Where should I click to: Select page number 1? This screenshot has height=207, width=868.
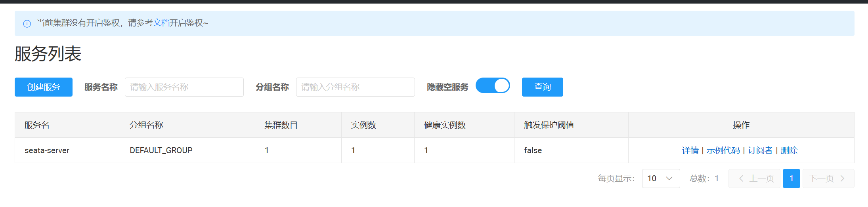pos(792,179)
